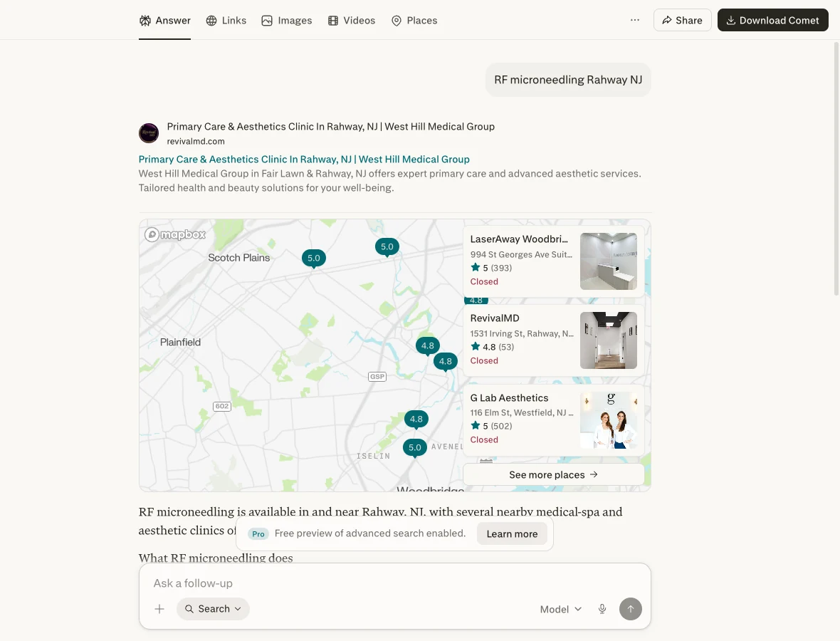Viewport: 840px width, 641px height.
Task: Switch to the Links tab
Action: 226,21
